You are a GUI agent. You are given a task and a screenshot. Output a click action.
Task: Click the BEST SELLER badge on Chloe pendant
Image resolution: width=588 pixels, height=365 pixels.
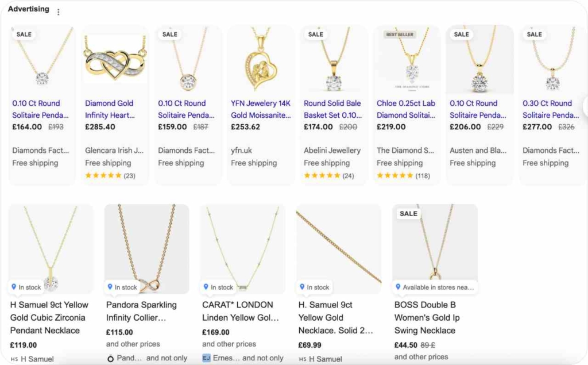tap(400, 34)
